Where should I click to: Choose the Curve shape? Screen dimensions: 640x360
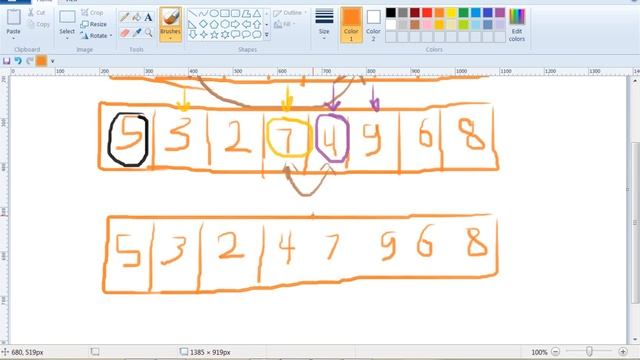pos(203,13)
